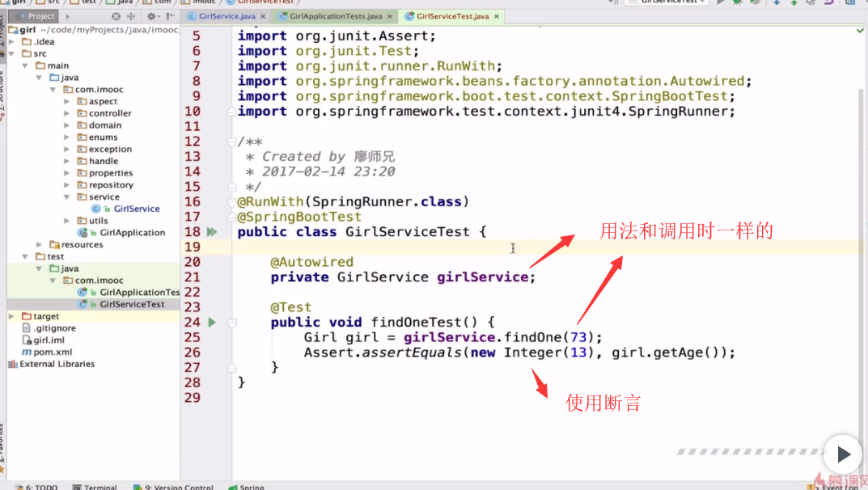The height and width of the screenshot is (490, 868).
Task: Click the green inspection checkmark indicator
Action: point(860,31)
